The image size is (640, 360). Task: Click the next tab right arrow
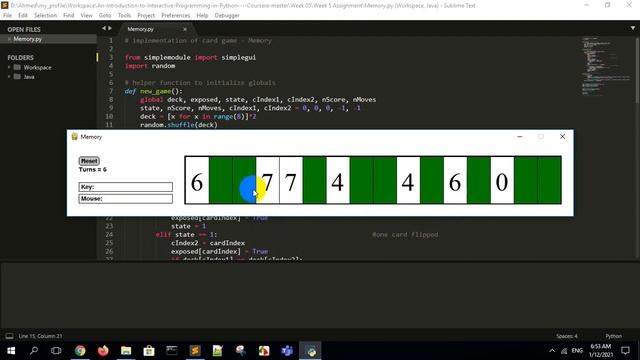110,28
